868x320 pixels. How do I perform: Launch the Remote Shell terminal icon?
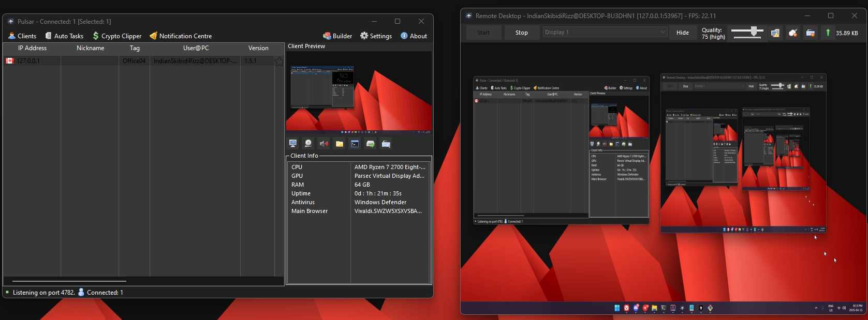pyautogui.click(x=355, y=144)
